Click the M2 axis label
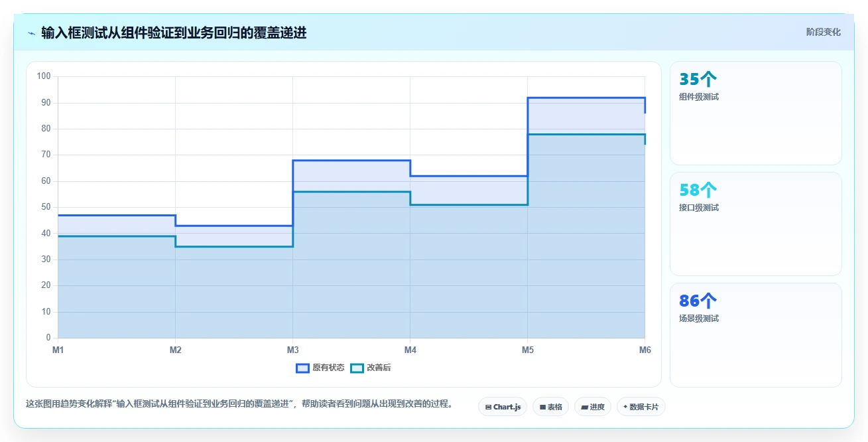868x442 pixels. [175, 350]
